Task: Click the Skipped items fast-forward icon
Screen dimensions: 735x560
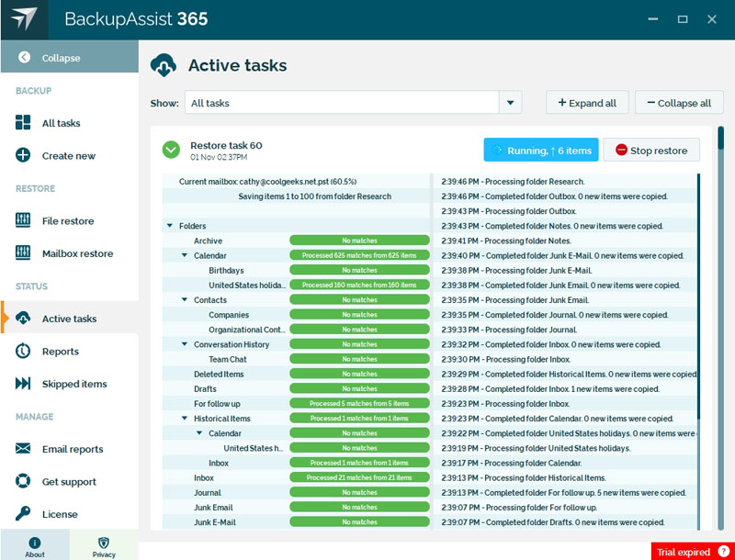Action: pyautogui.click(x=23, y=384)
